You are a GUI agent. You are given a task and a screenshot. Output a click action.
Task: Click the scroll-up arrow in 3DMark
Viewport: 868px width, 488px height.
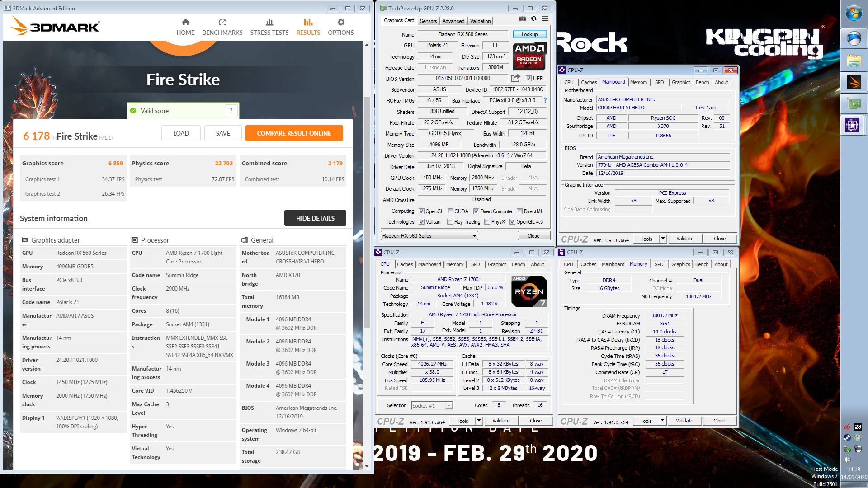(367, 45)
